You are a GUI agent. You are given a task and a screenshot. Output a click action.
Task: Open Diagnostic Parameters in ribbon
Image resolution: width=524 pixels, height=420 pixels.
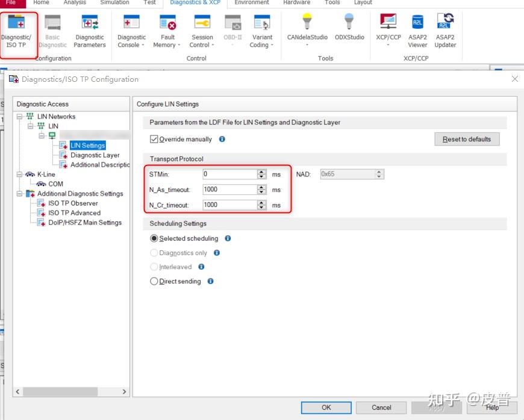pos(90,32)
